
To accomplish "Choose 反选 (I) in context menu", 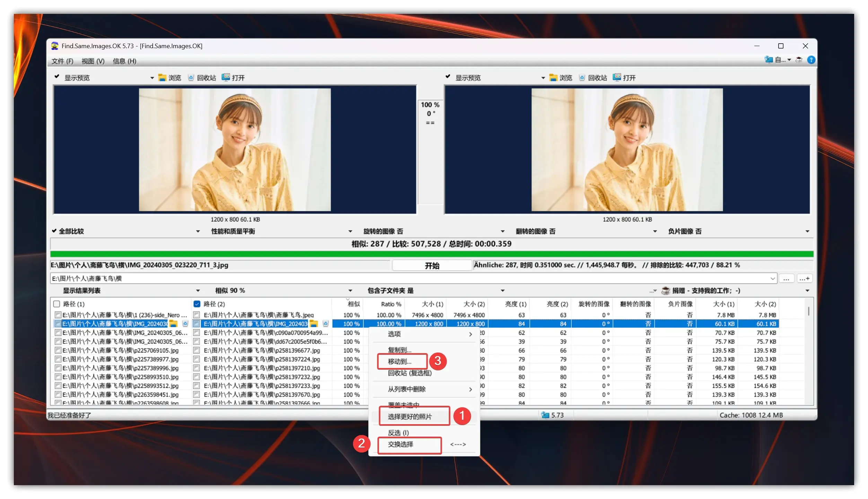I will pos(398,433).
